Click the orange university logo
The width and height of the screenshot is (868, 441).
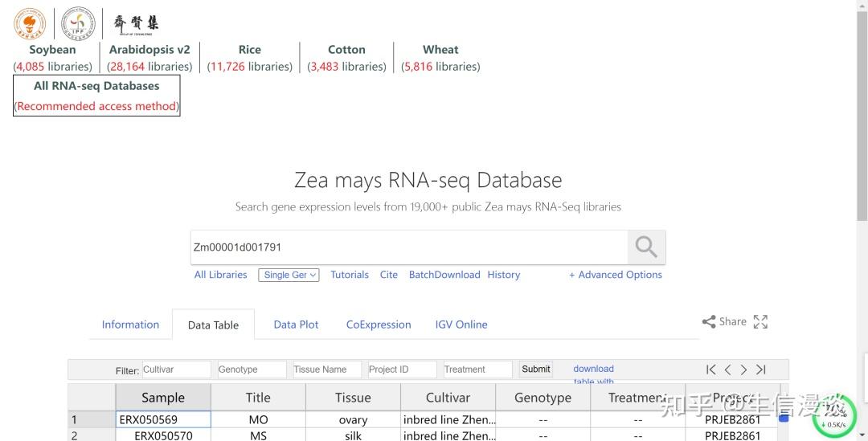pyautogui.click(x=30, y=23)
